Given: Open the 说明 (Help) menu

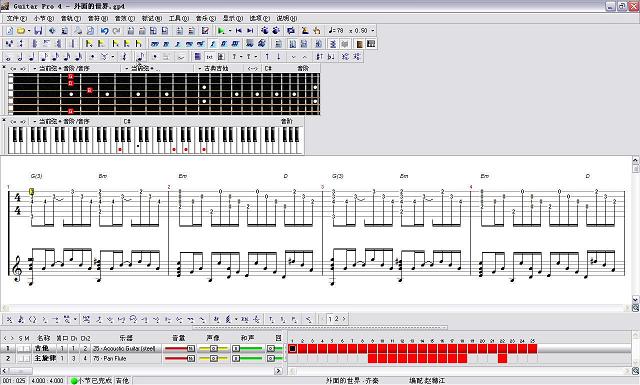Looking at the screenshot, I should 287,18.
